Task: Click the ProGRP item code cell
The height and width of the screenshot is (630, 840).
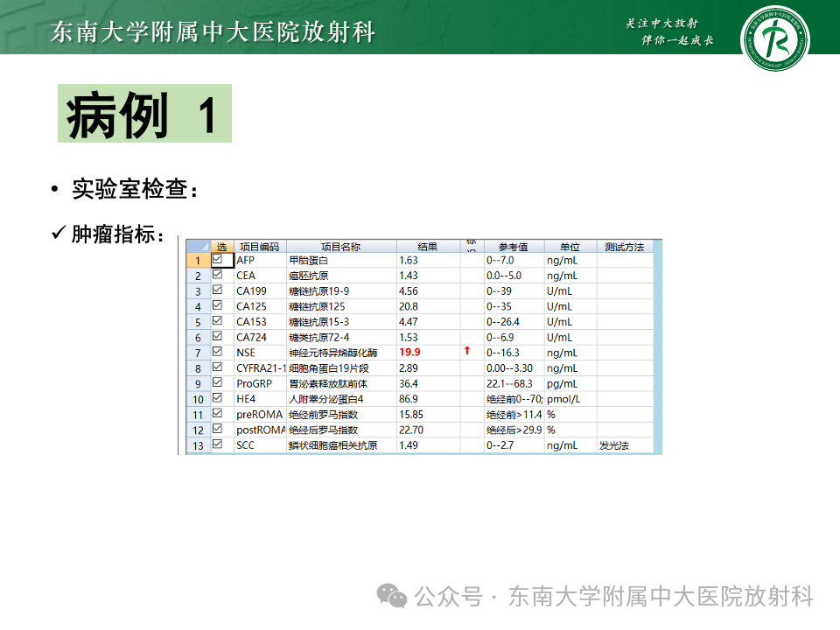Action: click(x=260, y=384)
